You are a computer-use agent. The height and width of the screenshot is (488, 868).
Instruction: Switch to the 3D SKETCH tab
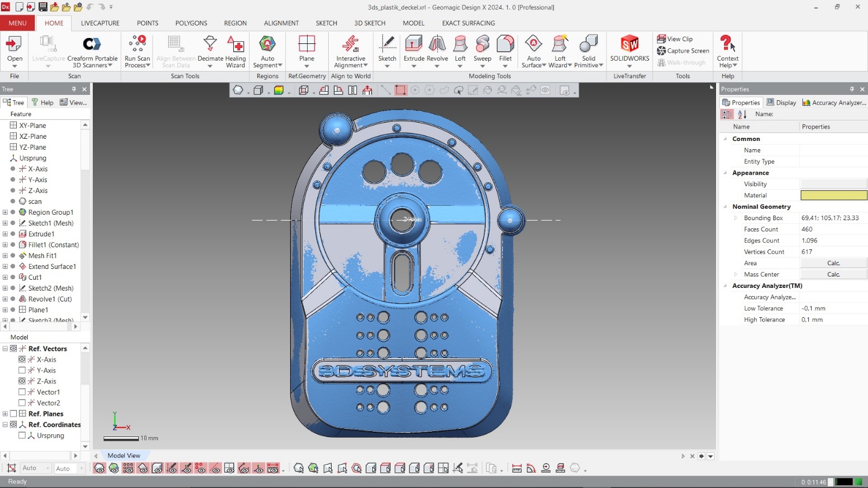click(x=369, y=23)
